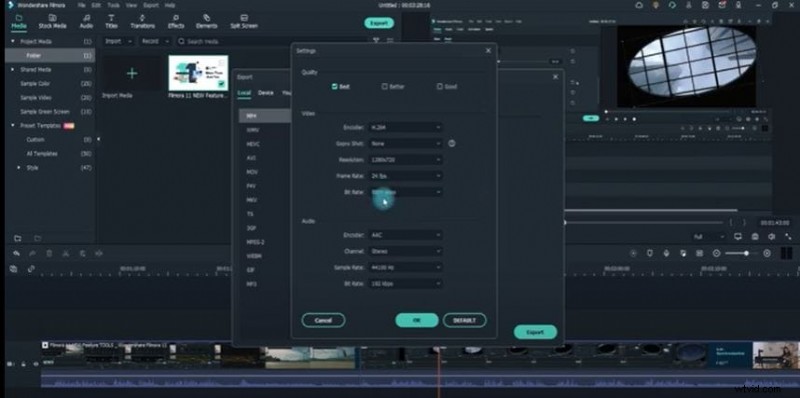Click the lightbulb tips icon in title bar

point(656,5)
